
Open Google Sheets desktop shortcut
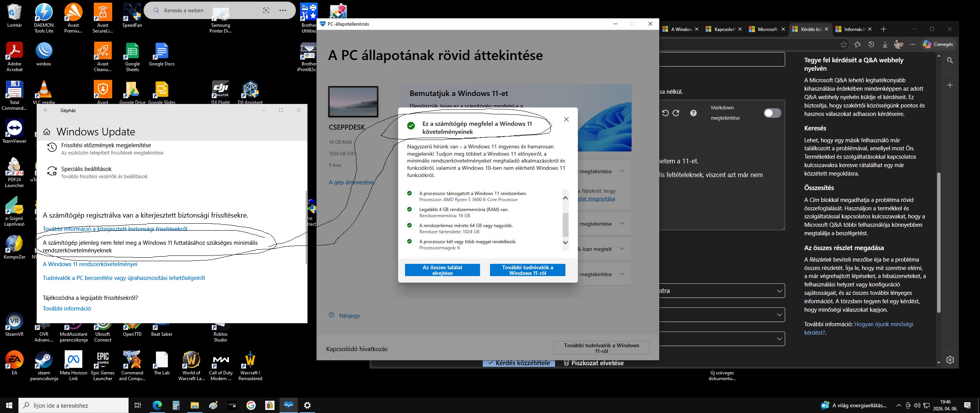[x=132, y=57]
